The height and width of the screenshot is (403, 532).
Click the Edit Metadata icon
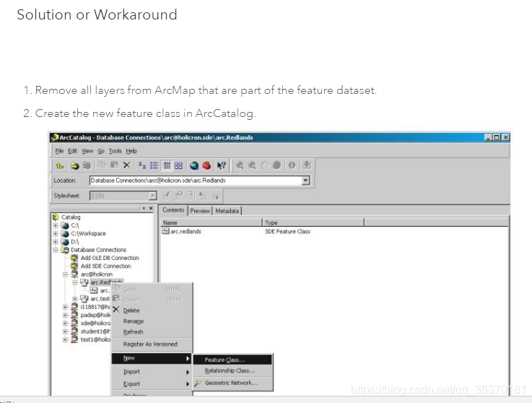pyautogui.click(x=166, y=196)
